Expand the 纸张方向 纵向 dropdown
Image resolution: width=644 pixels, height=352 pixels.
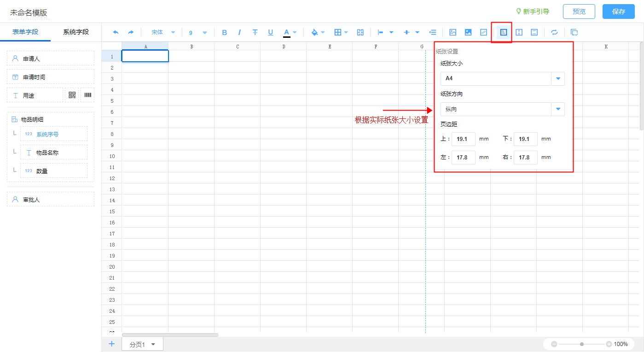click(x=557, y=109)
